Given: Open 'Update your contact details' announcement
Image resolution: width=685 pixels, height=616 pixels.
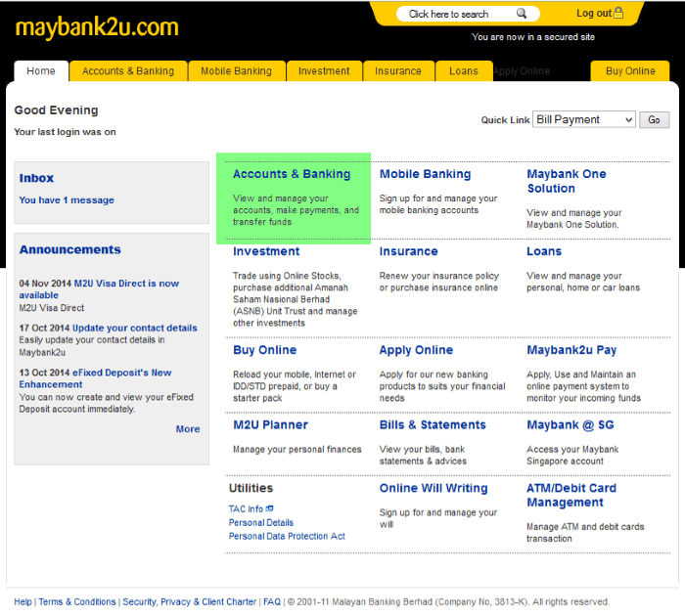Looking at the screenshot, I should click(x=135, y=328).
